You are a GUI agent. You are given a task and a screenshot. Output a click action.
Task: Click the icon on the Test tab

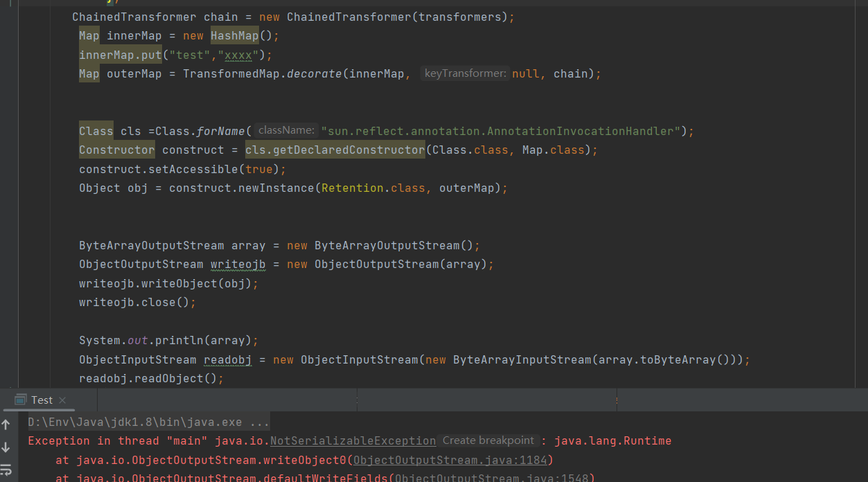[x=20, y=400]
